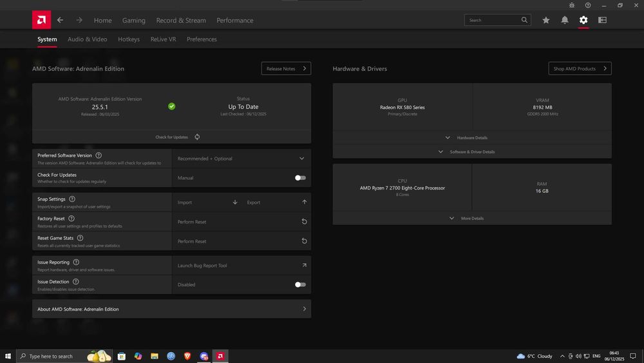The width and height of the screenshot is (644, 363).
Task: Click help icon beside Reset Game Stats
Action: [80, 238]
